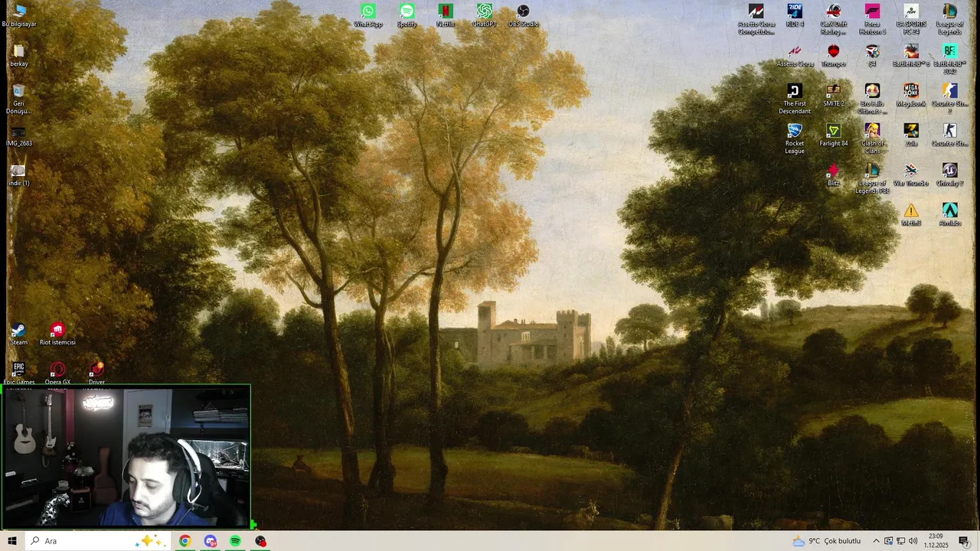
Task: Launch Farlight 84 shortcut
Action: tap(833, 135)
